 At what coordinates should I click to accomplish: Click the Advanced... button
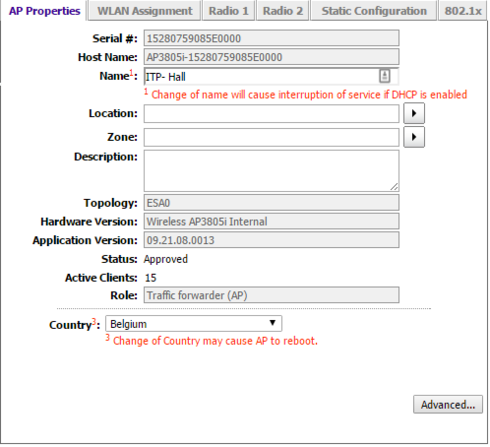[448, 404]
